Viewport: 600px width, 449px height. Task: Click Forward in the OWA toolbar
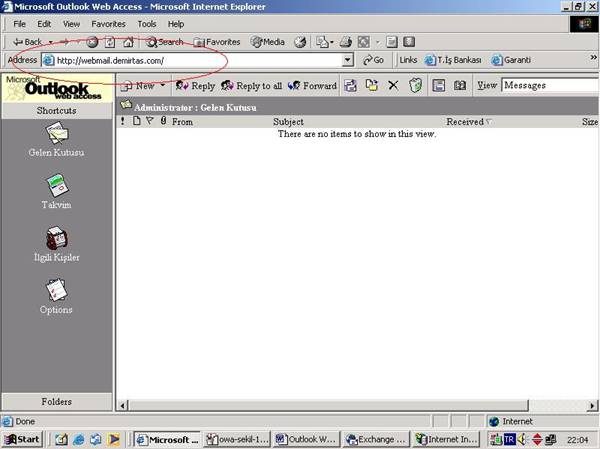pos(312,86)
